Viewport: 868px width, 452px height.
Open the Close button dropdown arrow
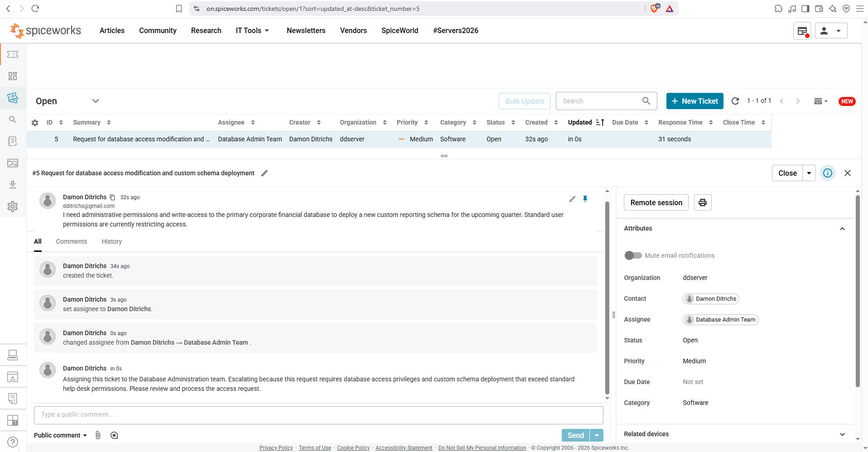tap(809, 173)
